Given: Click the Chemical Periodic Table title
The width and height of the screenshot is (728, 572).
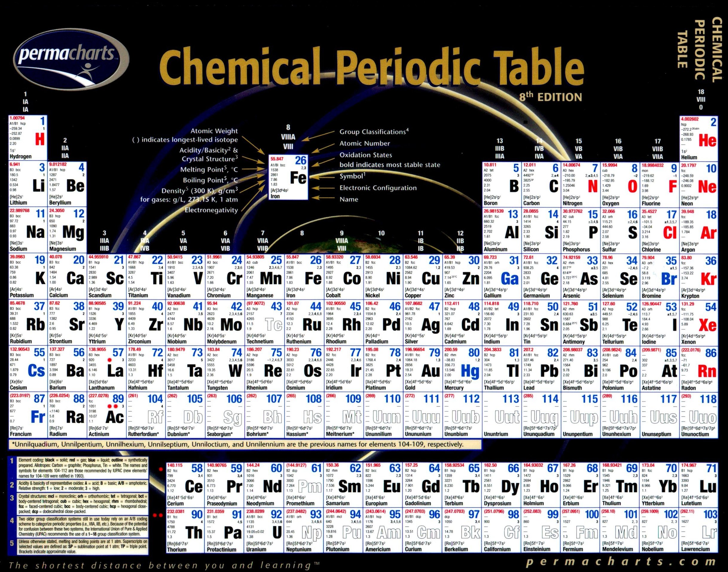Looking at the screenshot, I should [371, 69].
